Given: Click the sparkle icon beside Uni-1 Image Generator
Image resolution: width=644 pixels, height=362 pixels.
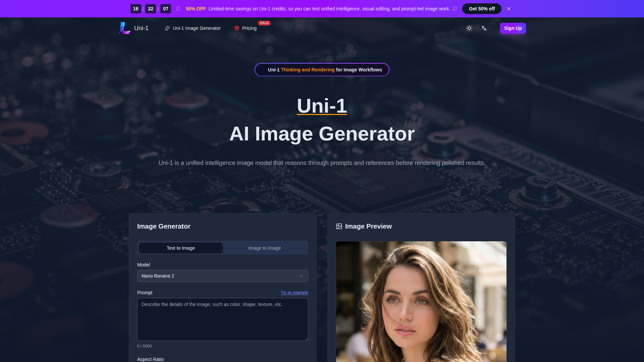Looking at the screenshot, I should (x=167, y=28).
